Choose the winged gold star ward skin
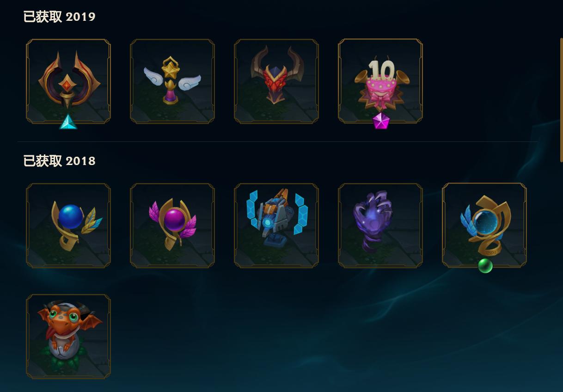Viewport: 563px width, 392px height. tap(172, 81)
